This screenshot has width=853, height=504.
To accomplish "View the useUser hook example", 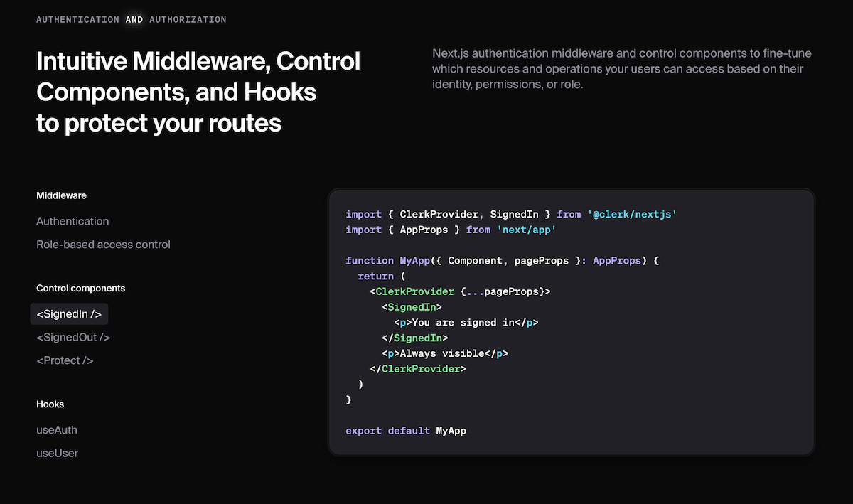I will pyautogui.click(x=57, y=453).
